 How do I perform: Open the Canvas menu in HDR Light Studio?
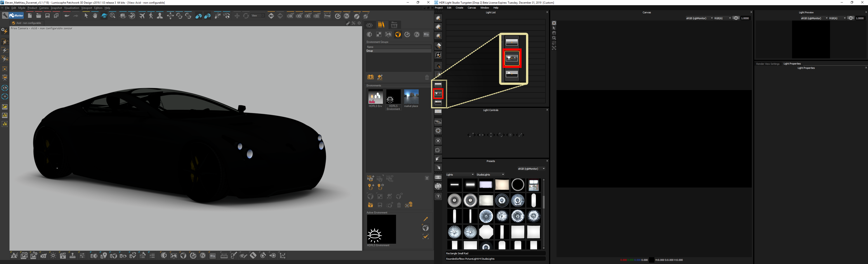pos(472,8)
